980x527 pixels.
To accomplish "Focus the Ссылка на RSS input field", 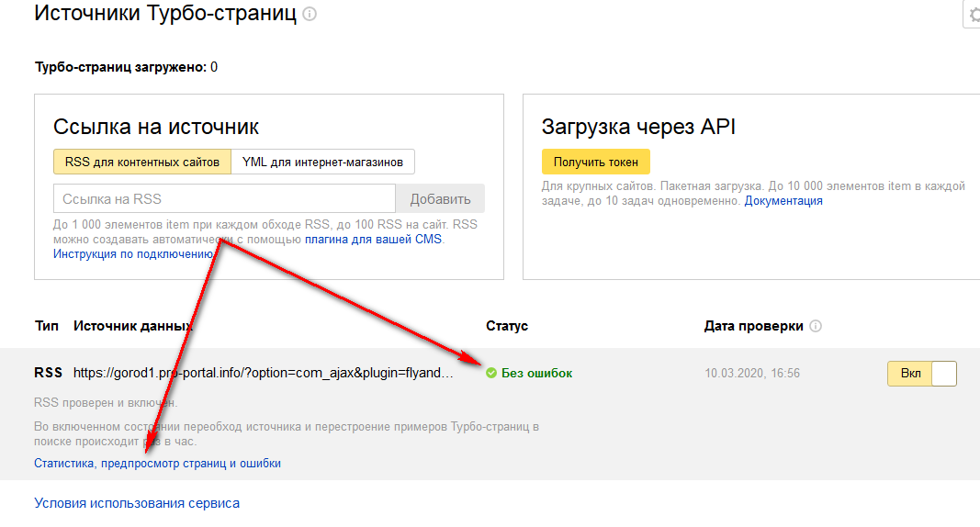I will click(224, 199).
